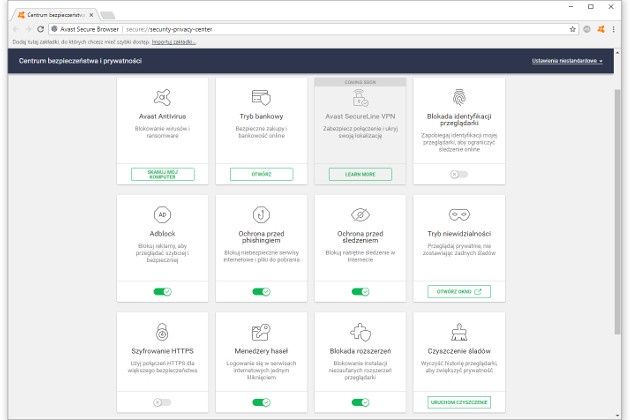Click the puzzle shield icon for Blokada rozszerzeń
The height and width of the screenshot is (420, 630).
click(x=360, y=332)
